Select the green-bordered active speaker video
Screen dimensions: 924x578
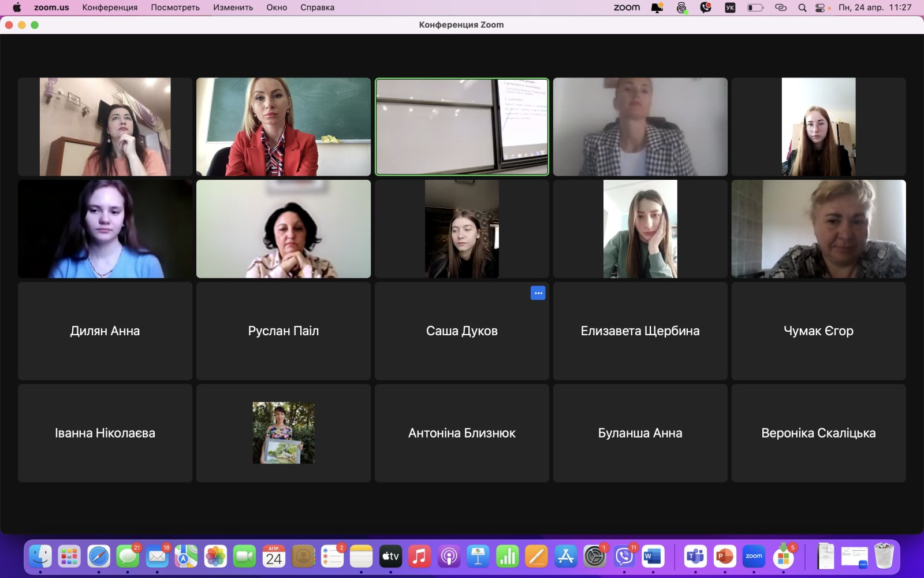click(462, 127)
